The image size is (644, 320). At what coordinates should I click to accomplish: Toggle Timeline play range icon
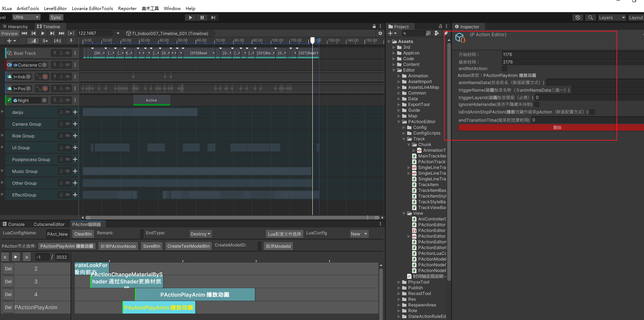[71, 33]
